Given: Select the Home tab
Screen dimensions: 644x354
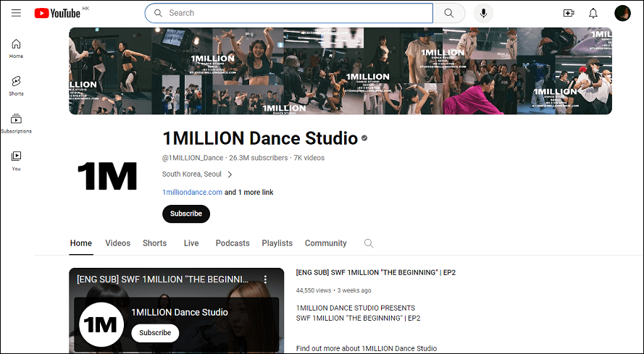Looking at the screenshot, I should click(81, 243).
